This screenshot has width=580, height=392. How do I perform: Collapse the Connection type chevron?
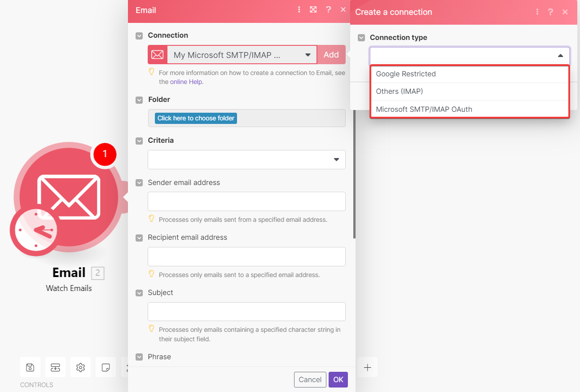point(361,38)
